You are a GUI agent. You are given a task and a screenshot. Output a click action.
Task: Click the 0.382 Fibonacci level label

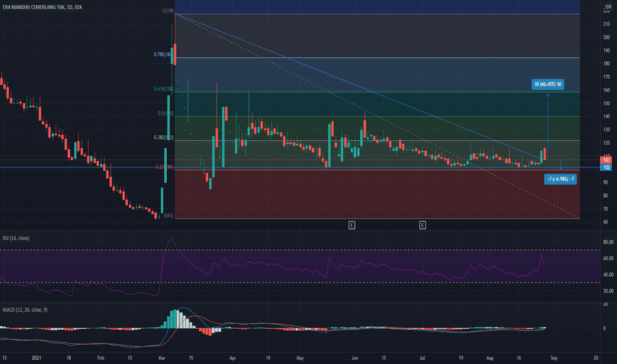164,138
